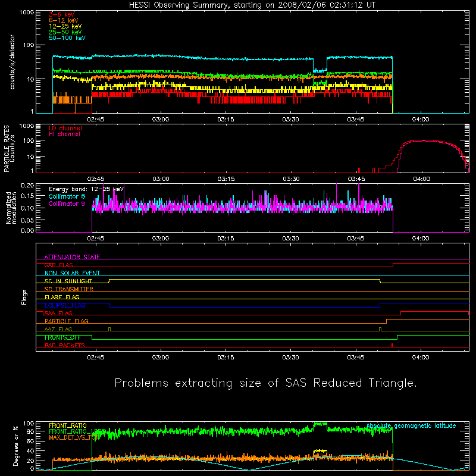Click the 04:00 tick under the Flags panel
Viewport: 476px width, 476px height.
click(x=421, y=358)
